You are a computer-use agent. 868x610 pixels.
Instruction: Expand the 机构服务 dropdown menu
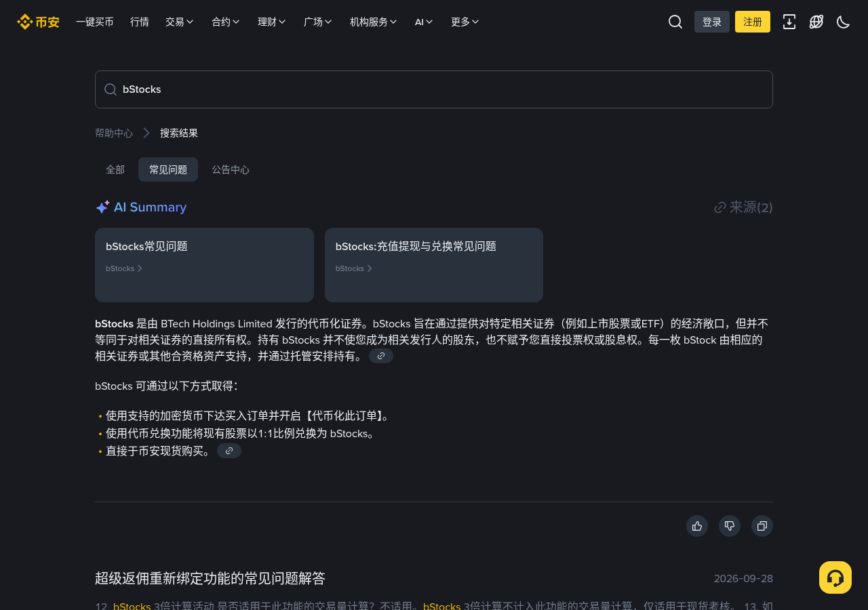[374, 22]
